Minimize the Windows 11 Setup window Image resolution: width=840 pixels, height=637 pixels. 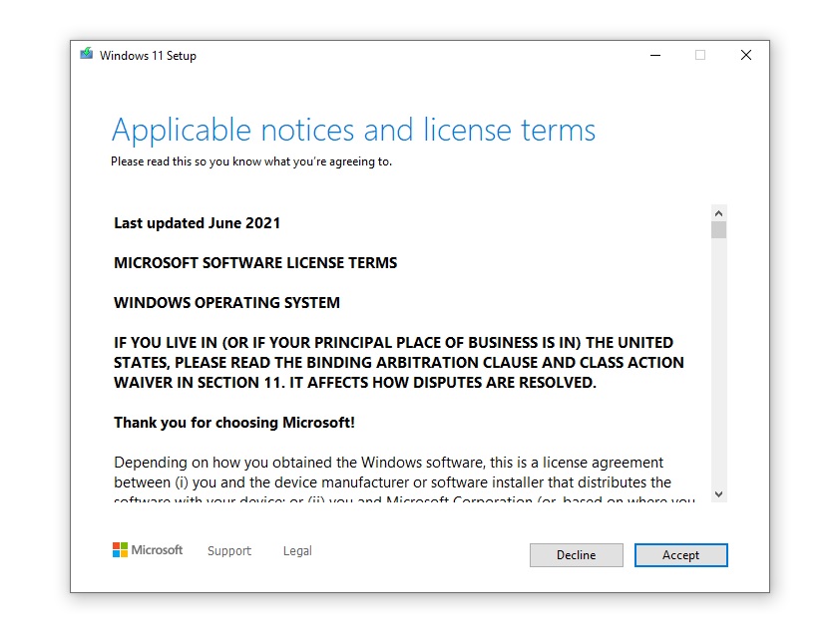[655, 55]
